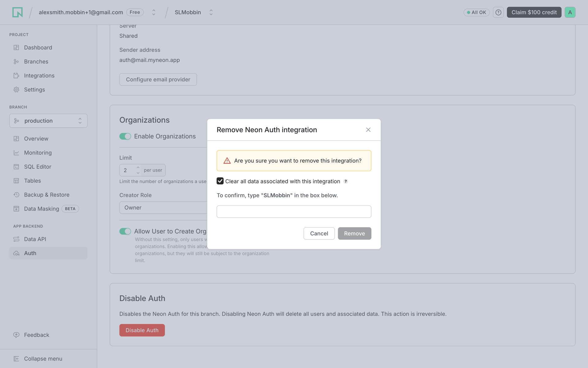Click the Integrations puzzle icon
Screen dimensions: 588x368
pos(16,76)
